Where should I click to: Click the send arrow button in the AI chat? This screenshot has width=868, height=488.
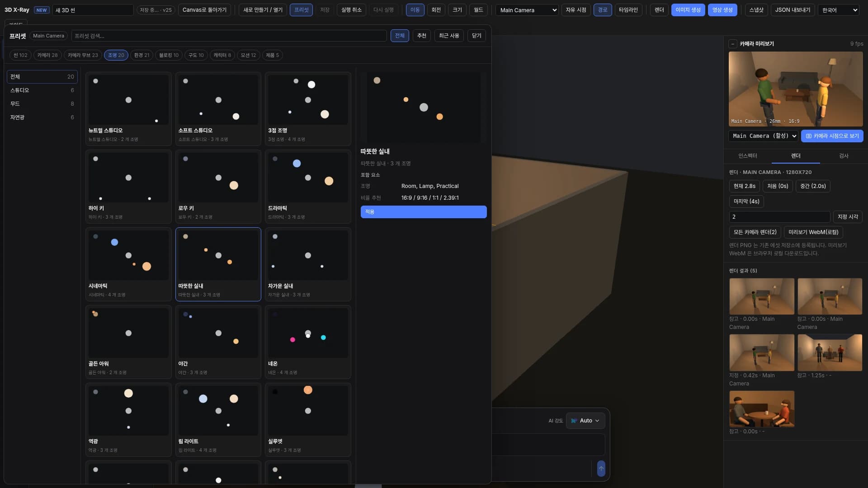601,469
